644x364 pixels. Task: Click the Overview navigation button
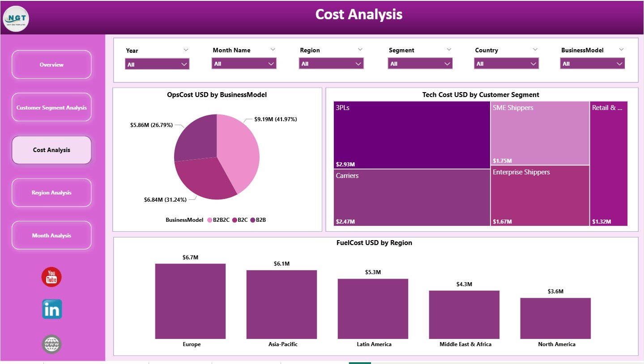(51, 64)
